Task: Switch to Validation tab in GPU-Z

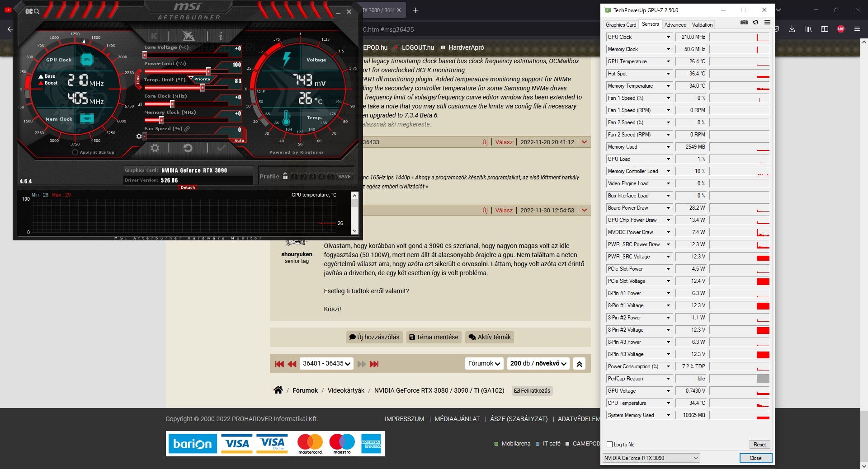Action: coord(702,25)
